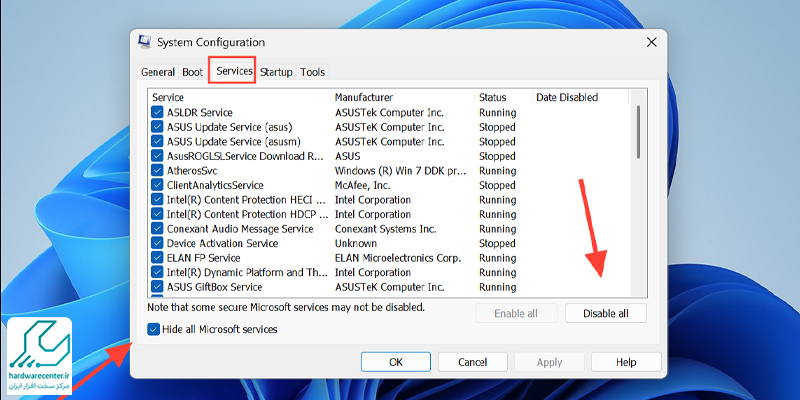This screenshot has width=800, height=400.
Task: Click the Apply button
Action: 549,362
